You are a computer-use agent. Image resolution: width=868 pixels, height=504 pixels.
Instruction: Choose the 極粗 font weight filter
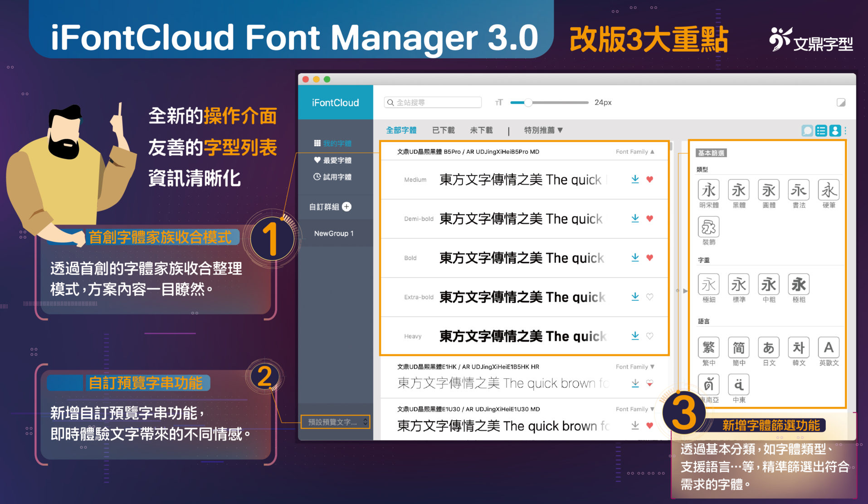799,285
